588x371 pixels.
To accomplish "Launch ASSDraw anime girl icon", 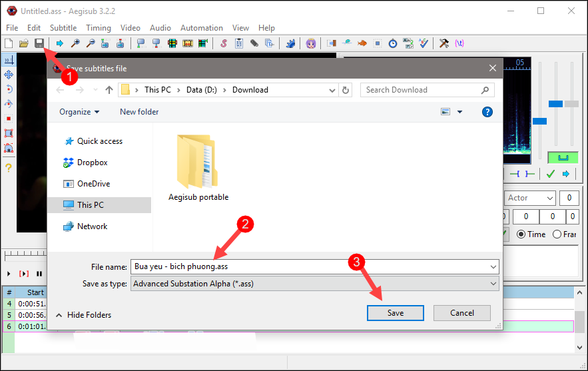I will pos(311,43).
